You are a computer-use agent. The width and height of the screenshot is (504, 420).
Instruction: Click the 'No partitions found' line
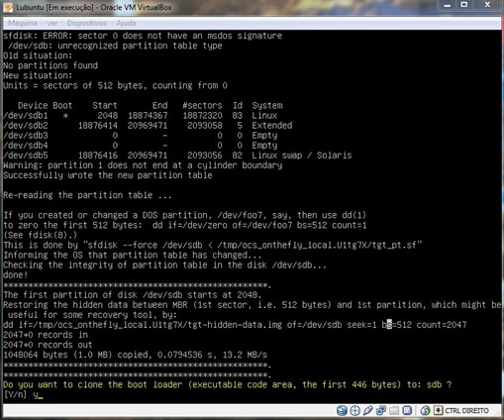[50, 65]
